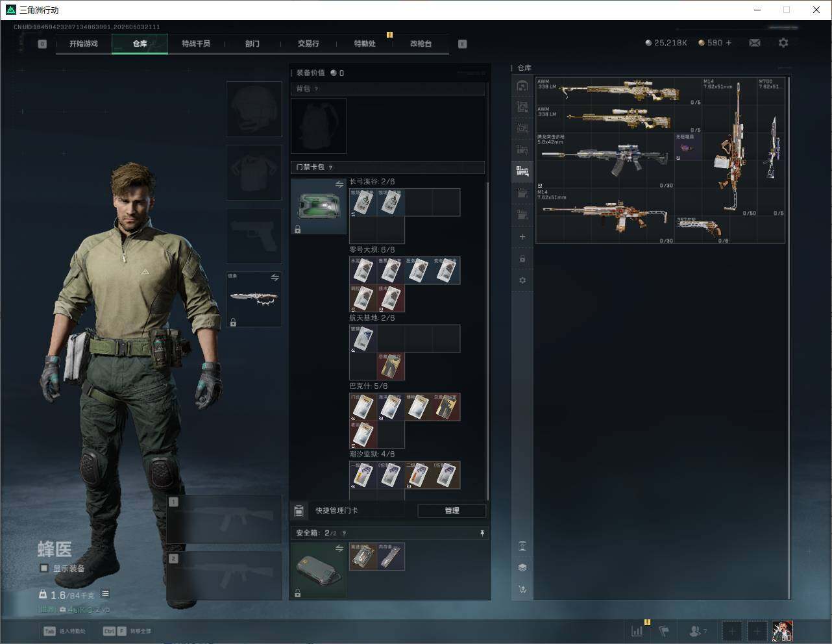Select first keycard under 长弓溪谷

(363, 203)
